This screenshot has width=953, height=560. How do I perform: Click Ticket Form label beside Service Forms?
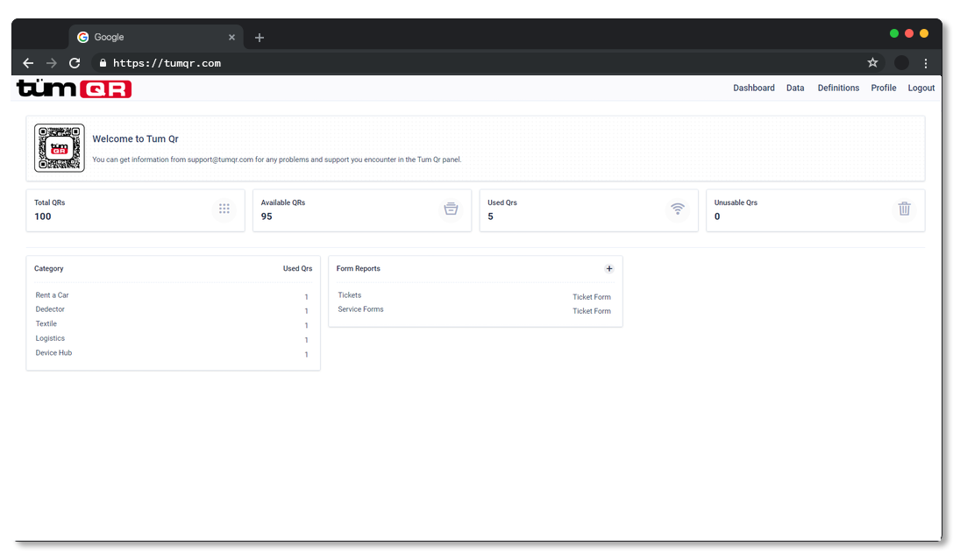point(592,311)
